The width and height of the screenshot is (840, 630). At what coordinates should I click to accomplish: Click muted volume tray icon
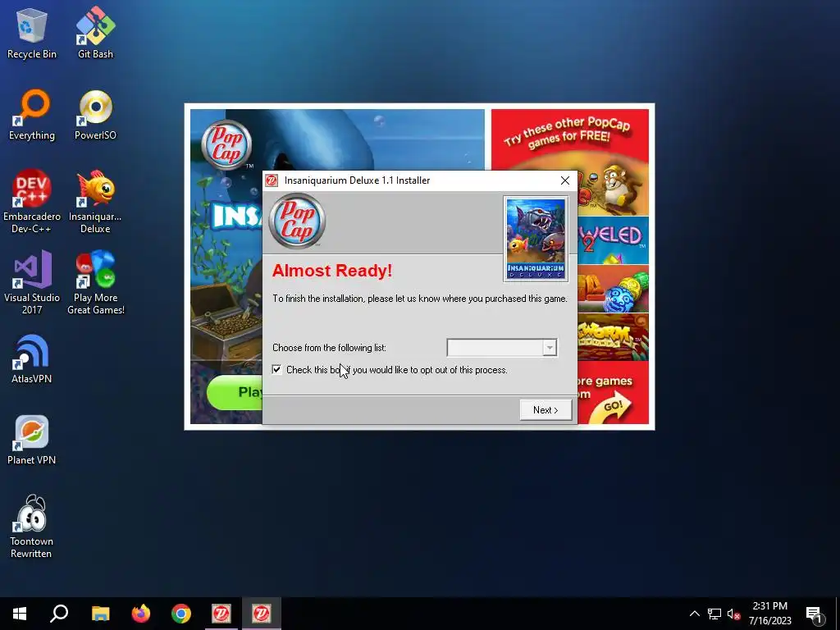tap(734, 614)
